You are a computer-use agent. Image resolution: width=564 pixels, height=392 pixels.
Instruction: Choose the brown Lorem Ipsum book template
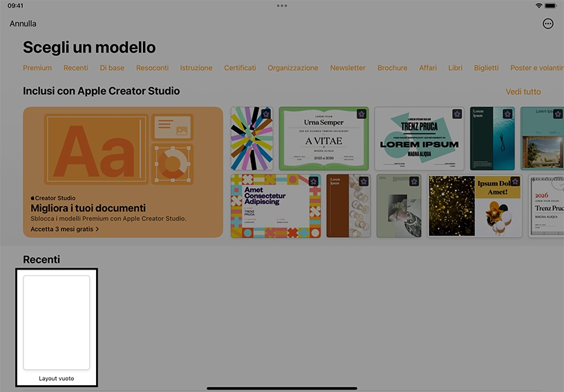click(x=348, y=206)
